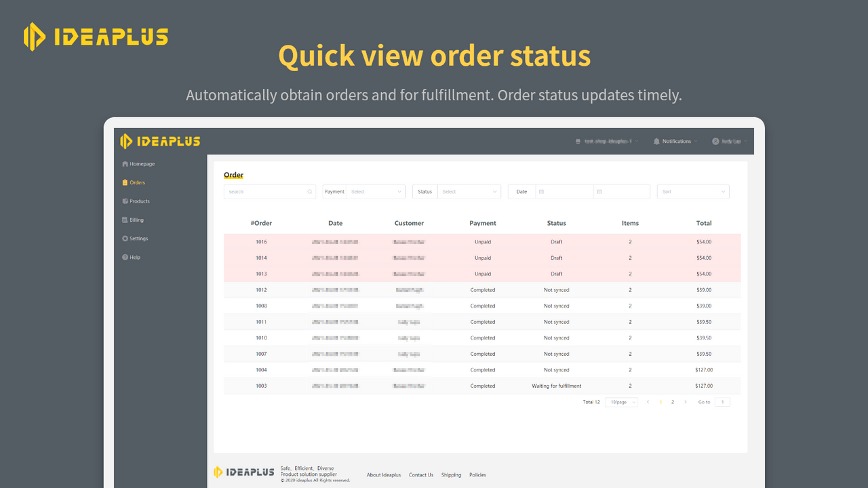
Task: Open the Contact Us link in the footer
Action: 420,474
